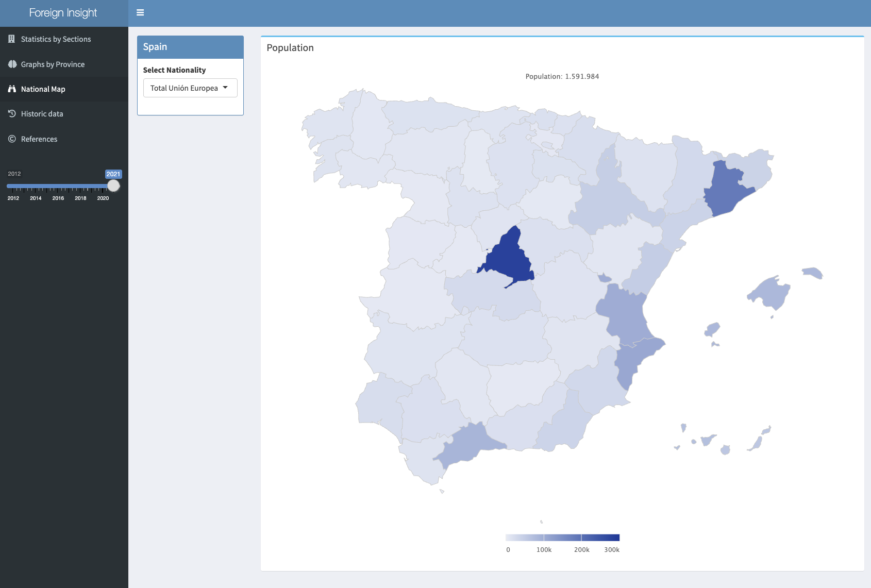The image size is (871, 588).
Task: Click the brain icon beside Graphs by Province
Action: tap(12, 64)
